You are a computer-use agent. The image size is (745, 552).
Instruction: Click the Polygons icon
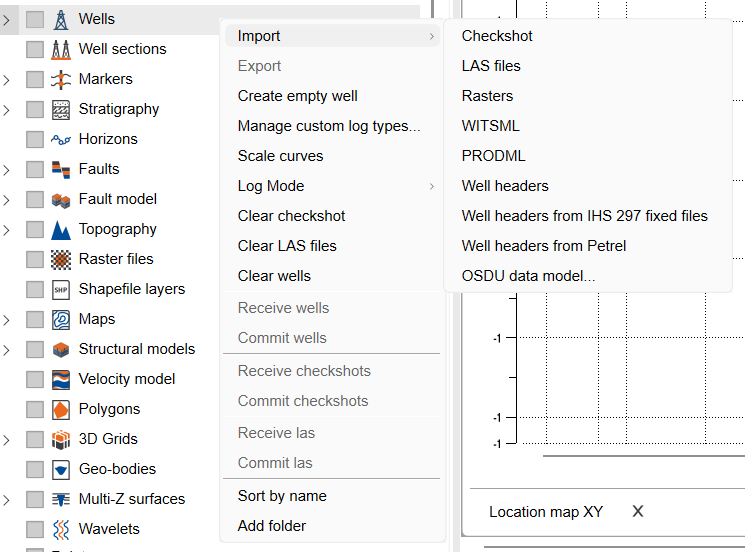tap(61, 409)
